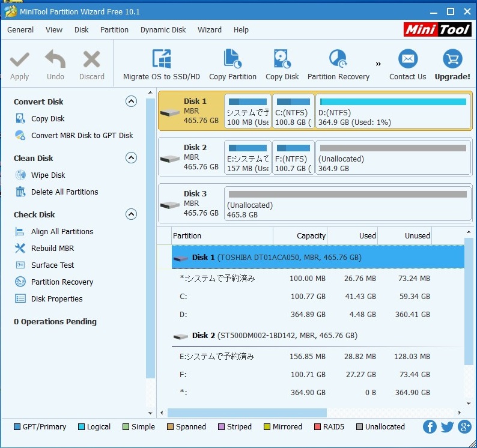Screen dimensions: 477x448
Task: Select the Disk 3 drive icon in map
Action: click(x=170, y=205)
